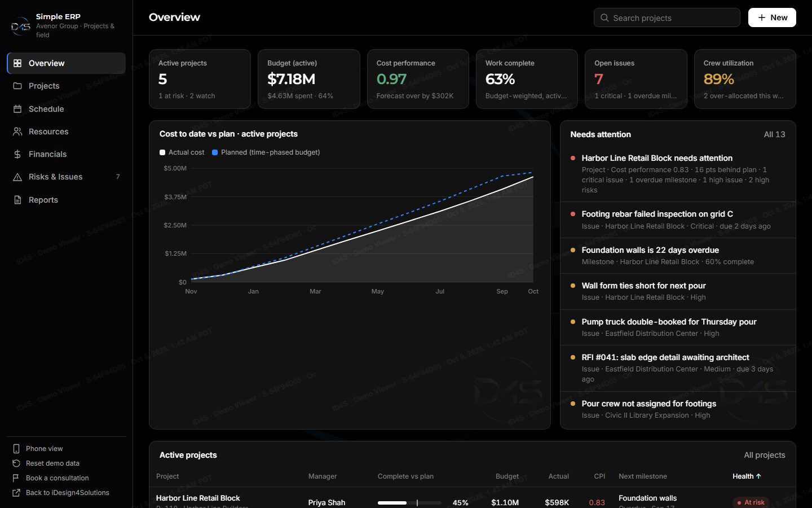Viewport: 812px width, 508px height.
Task: Click the plus icon on New button
Action: pos(762,17)
